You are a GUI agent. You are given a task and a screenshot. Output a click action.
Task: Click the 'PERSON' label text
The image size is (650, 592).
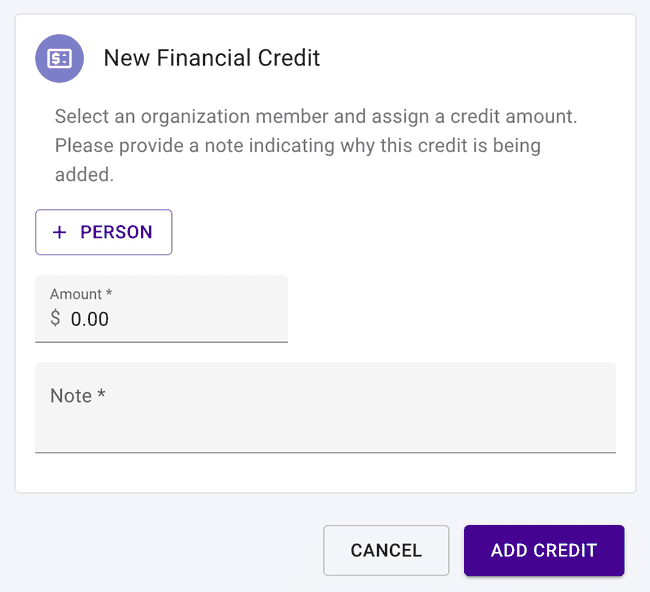[x=116, y=232]
